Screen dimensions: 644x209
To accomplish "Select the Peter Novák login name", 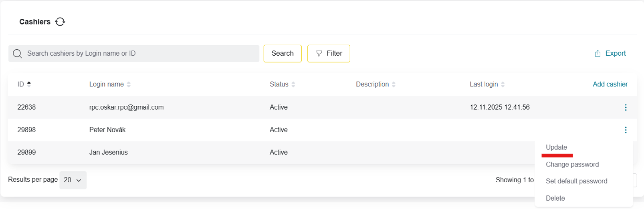I will pyautogui.click(x=107, y=130).
